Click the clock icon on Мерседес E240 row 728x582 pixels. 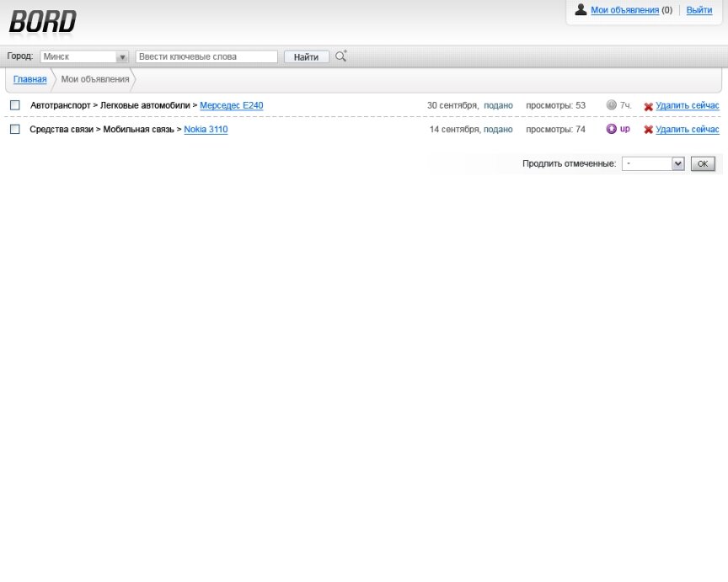click(612, 105)
